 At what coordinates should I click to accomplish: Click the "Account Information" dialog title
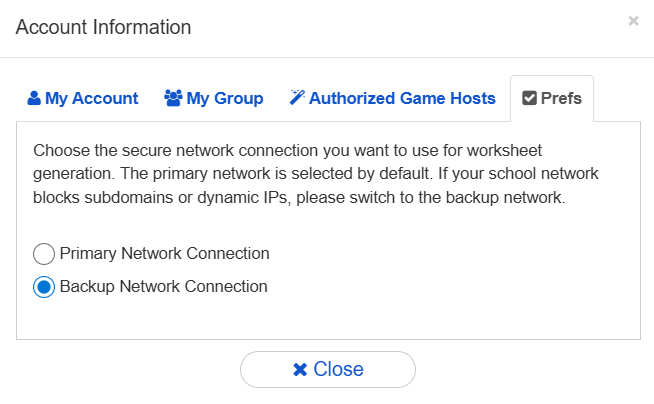click(103, 27)
